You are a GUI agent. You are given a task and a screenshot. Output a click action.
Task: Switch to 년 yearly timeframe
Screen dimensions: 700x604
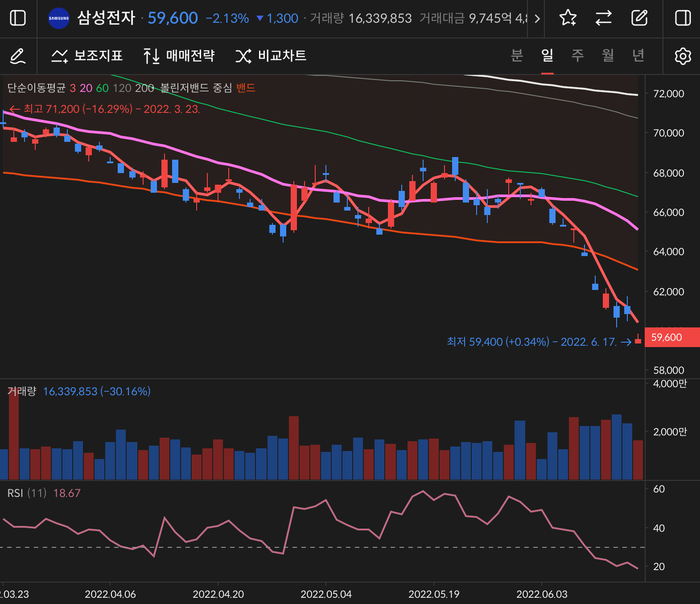pyautogui.click(x=638, y=55)
